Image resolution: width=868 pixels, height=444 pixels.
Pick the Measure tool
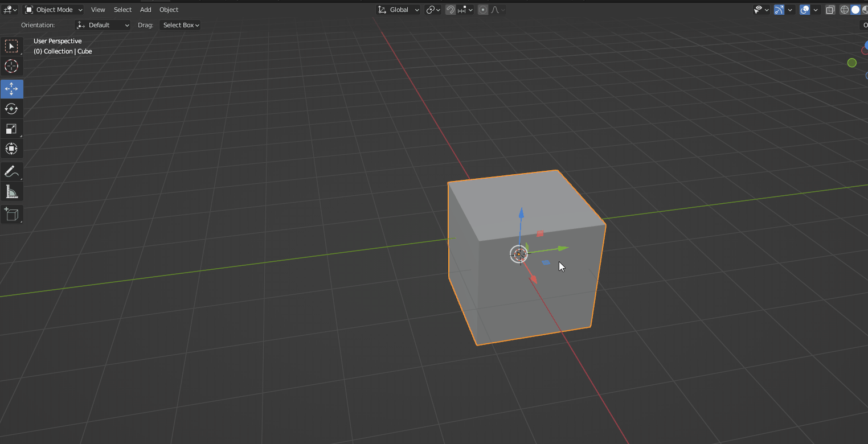tap(11, 191)
